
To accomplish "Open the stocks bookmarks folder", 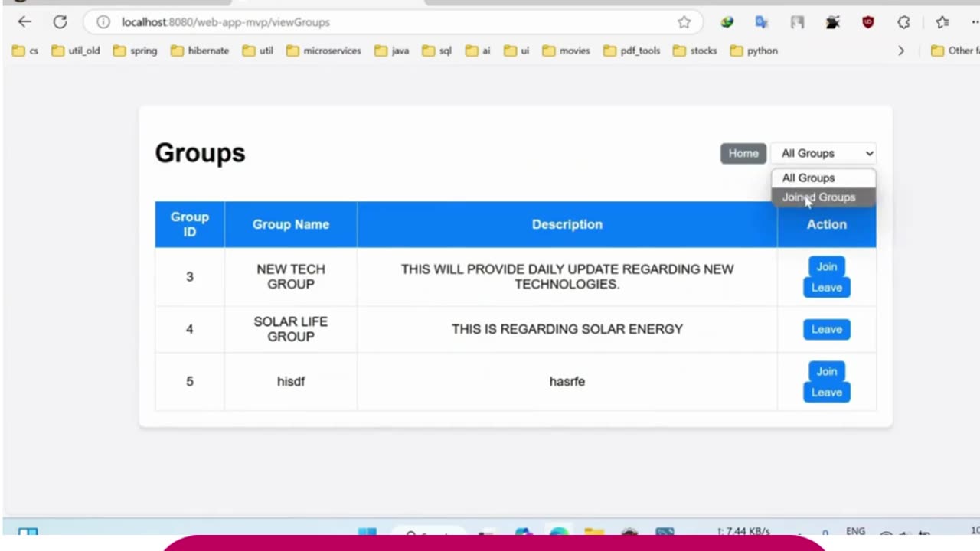I will coord(695,51).
